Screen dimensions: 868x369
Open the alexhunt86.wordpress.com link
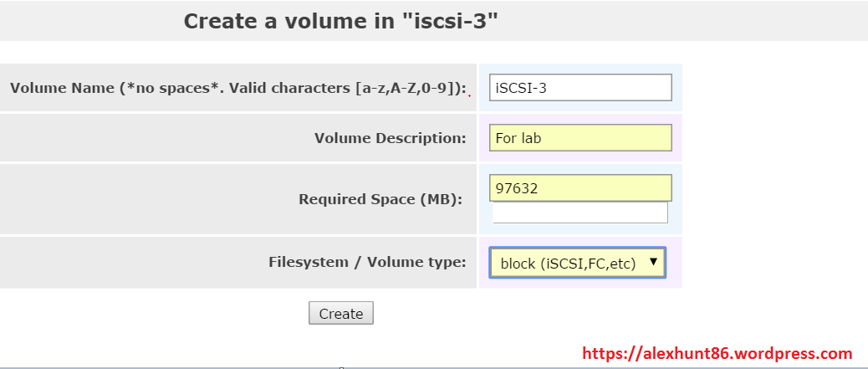click(x=717, y=354)
